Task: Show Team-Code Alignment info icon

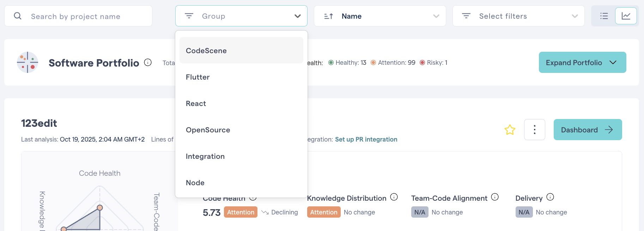Action: (x=495, y=197)
